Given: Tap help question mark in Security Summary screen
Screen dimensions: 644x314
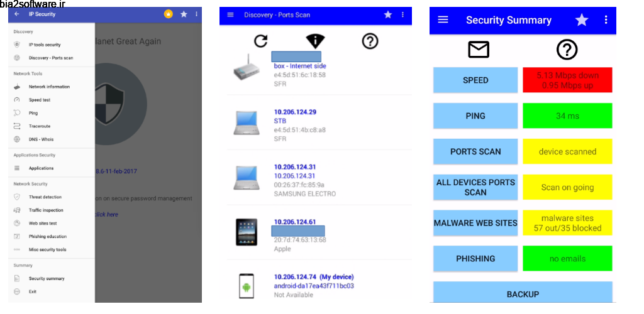Looking at the screenshot, I should pyautogui.click(x=567, y=50).
